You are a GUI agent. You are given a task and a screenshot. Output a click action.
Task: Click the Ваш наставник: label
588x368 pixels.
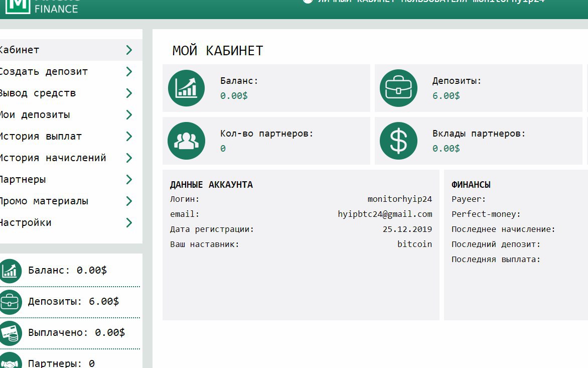point(204,244)
